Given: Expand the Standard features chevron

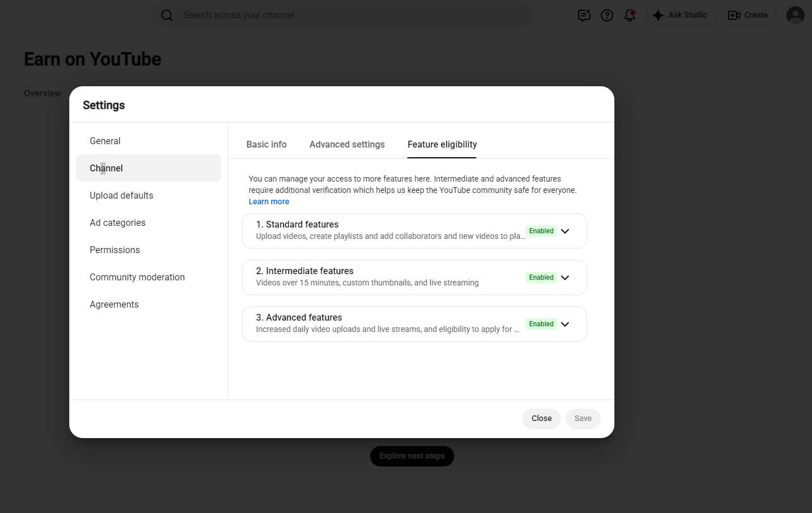Looking at the screenshot, I should [565, 231].
